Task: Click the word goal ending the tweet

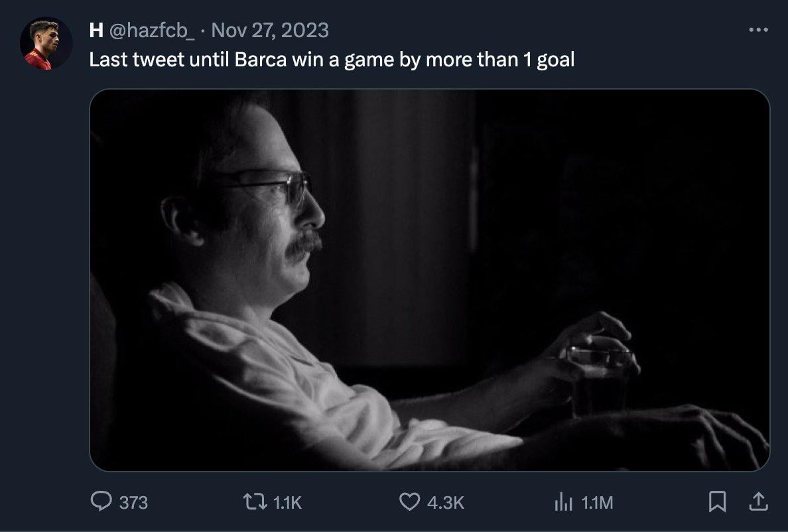Action: (x=555, y=60)
